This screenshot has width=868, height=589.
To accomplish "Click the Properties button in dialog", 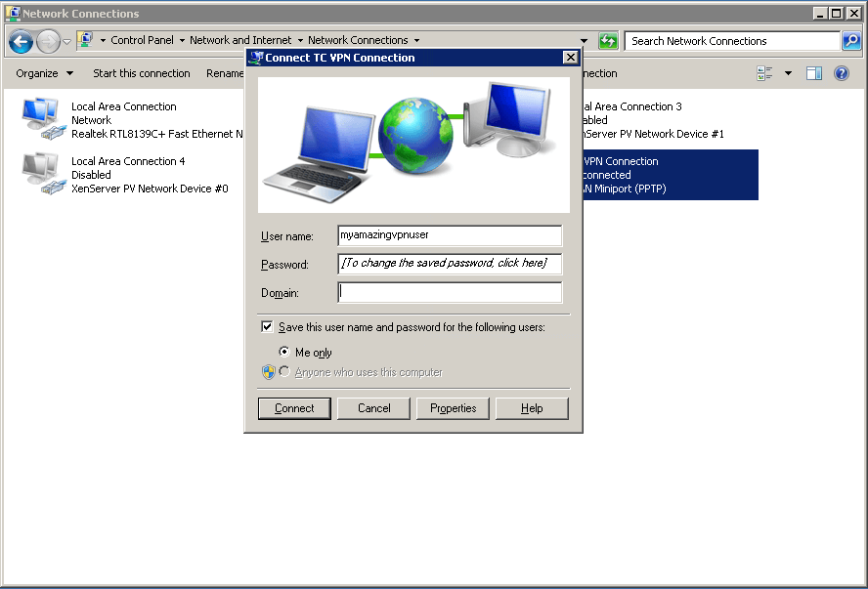I will 453,408.
